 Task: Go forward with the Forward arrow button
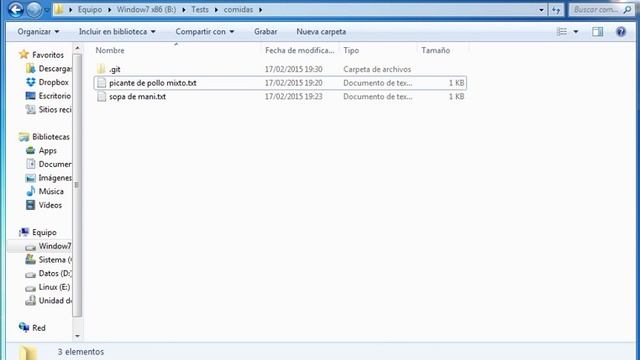[34, 9]
